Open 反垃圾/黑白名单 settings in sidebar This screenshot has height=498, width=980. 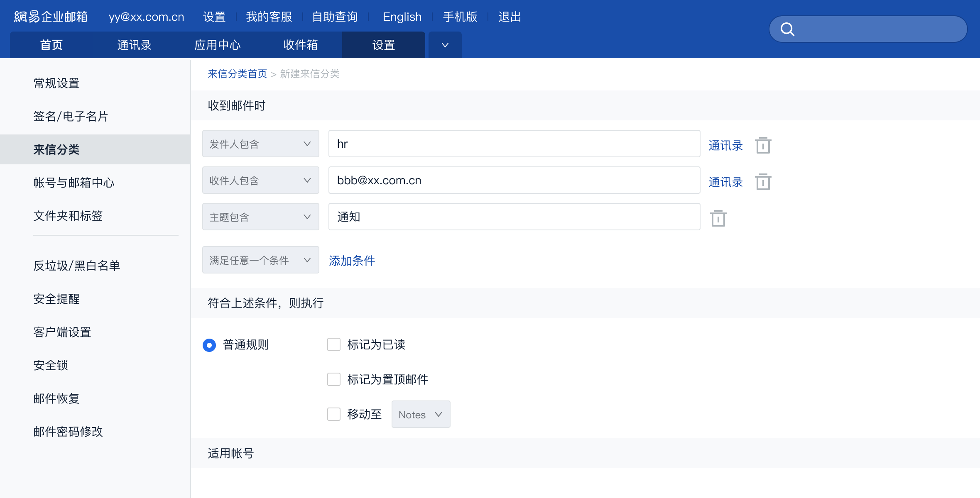[x=76, y=266]
